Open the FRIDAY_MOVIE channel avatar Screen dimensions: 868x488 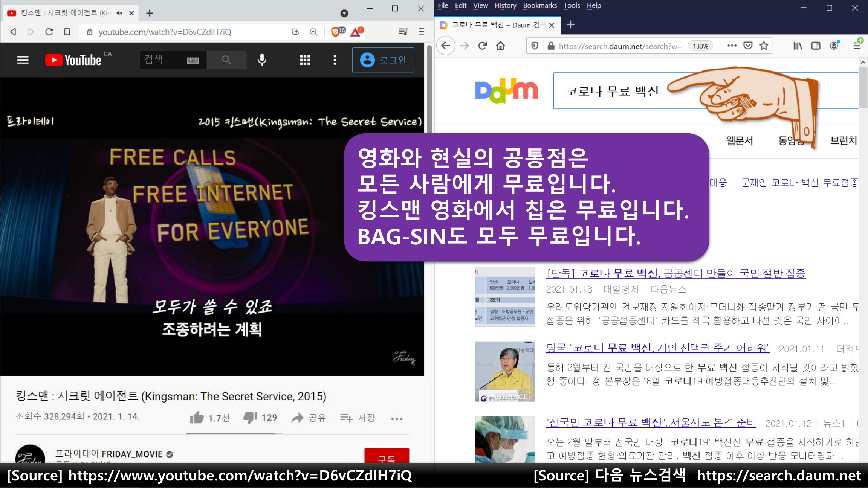tap(30, 454)
